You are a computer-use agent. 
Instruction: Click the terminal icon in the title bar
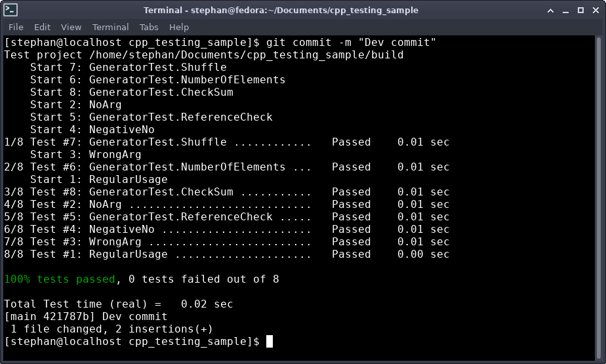(10, 10)
